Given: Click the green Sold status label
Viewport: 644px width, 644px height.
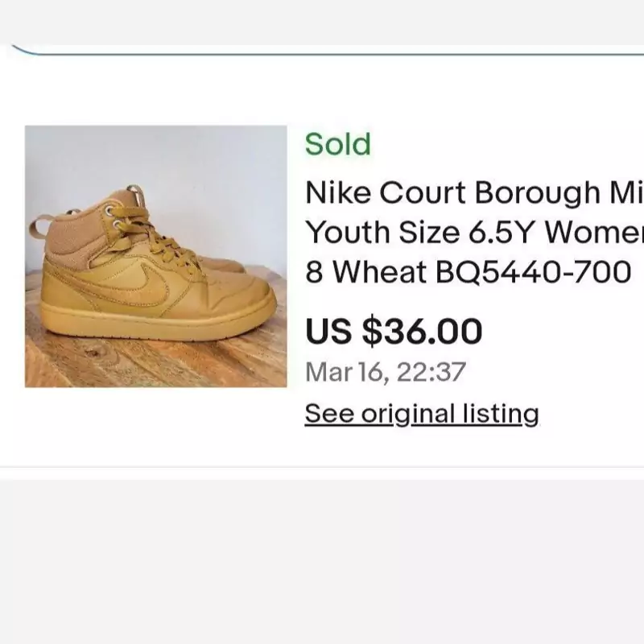Looking at the screenshot, I should coord(337,145).
